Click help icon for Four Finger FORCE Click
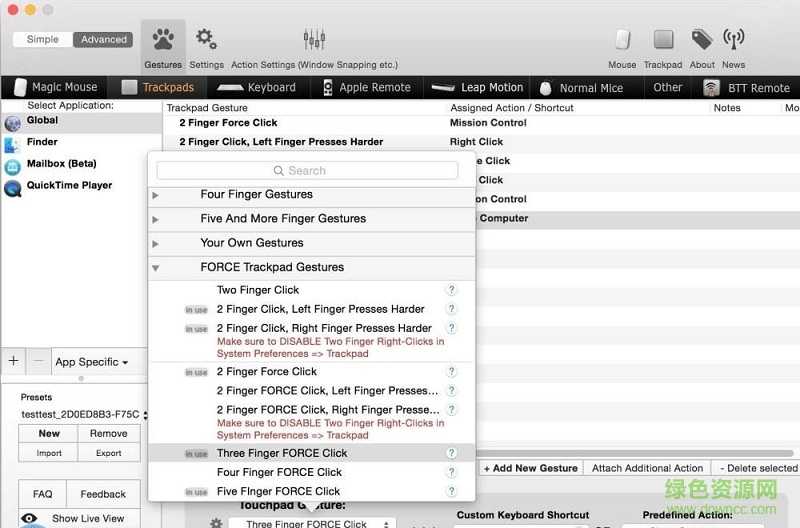800x528 pixels. (451, 472)
